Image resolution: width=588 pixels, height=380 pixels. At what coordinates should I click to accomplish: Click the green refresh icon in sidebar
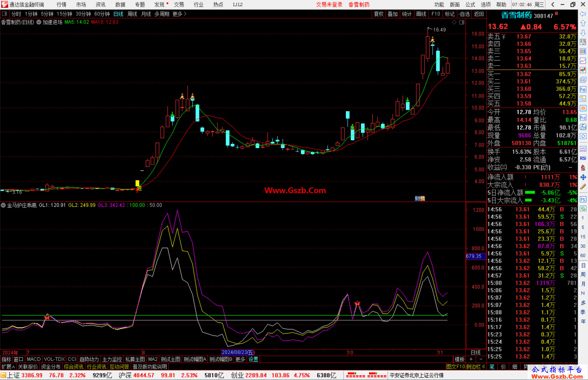point(583,209)
